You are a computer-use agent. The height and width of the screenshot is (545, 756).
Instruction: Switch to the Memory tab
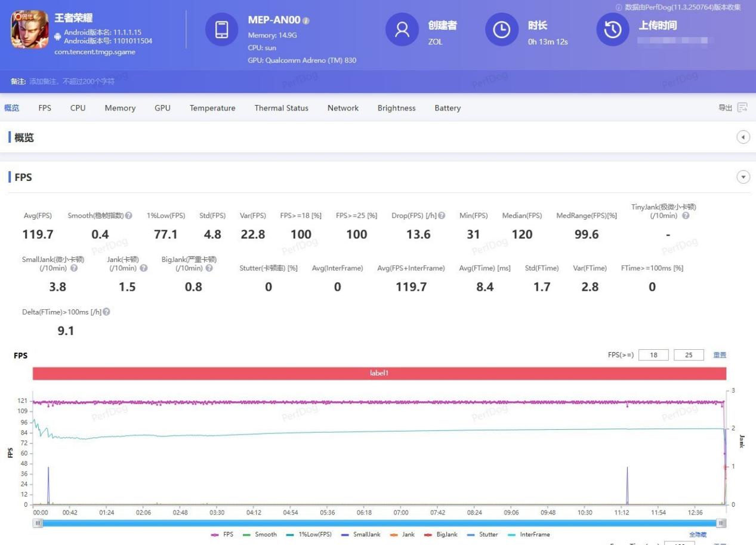(120, 108)
